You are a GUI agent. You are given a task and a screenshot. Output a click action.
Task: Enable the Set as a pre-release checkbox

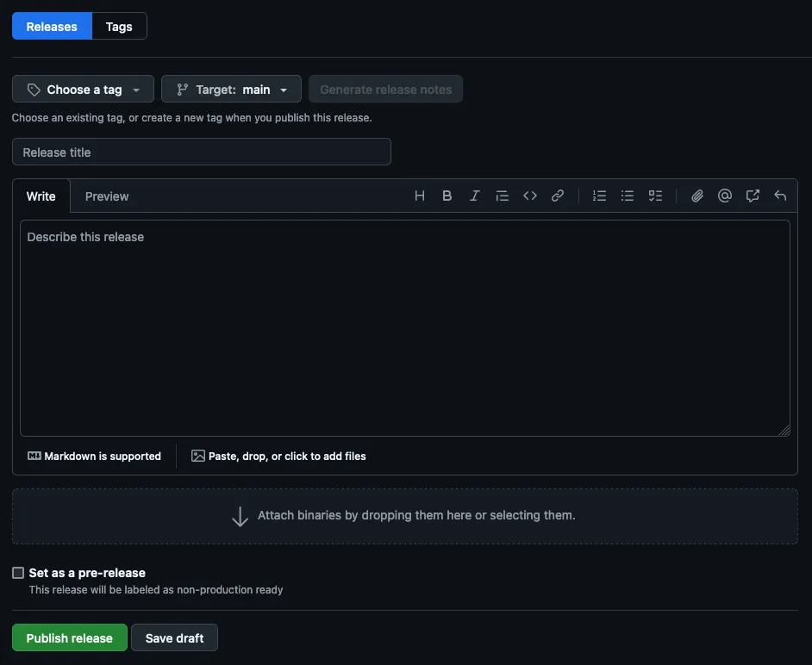click(x=18, y=573)
